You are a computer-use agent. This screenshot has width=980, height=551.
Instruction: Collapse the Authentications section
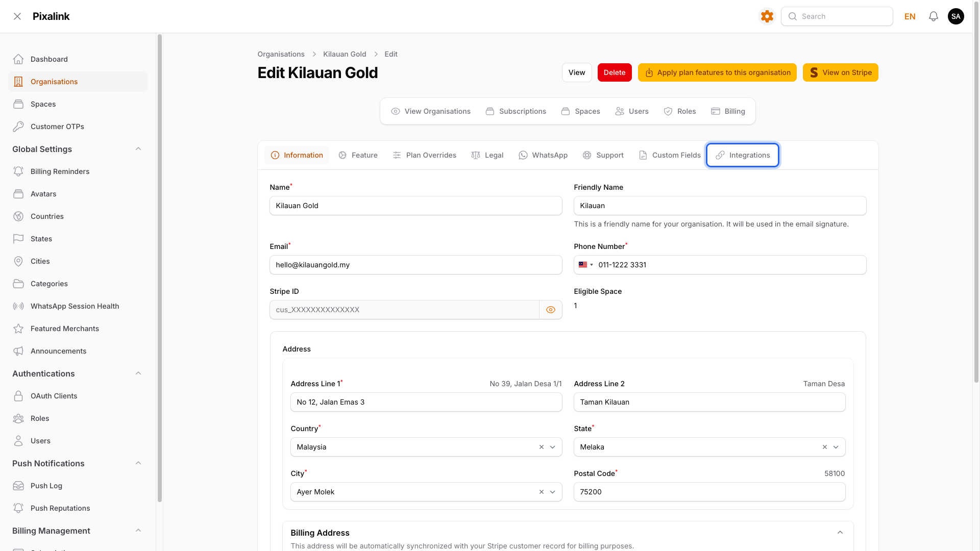tap(138, 373)
